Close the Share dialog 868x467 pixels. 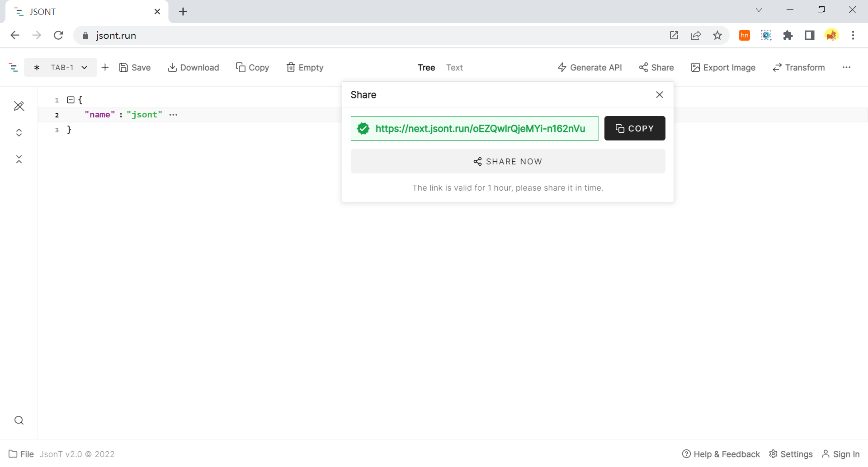660,94
